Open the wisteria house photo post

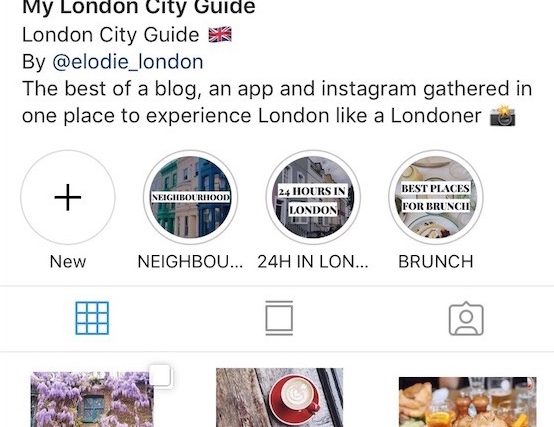coord(93,399)
